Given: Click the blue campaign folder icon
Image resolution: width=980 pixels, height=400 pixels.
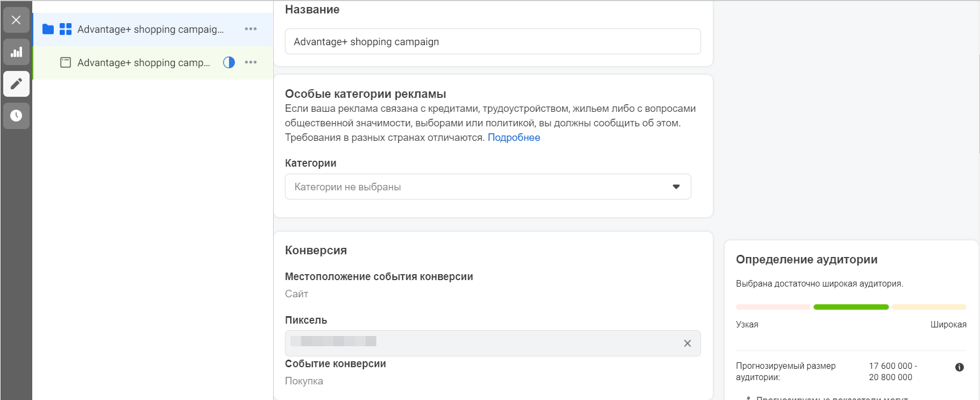Looking at the screenshot, I should tap(48, 29).
